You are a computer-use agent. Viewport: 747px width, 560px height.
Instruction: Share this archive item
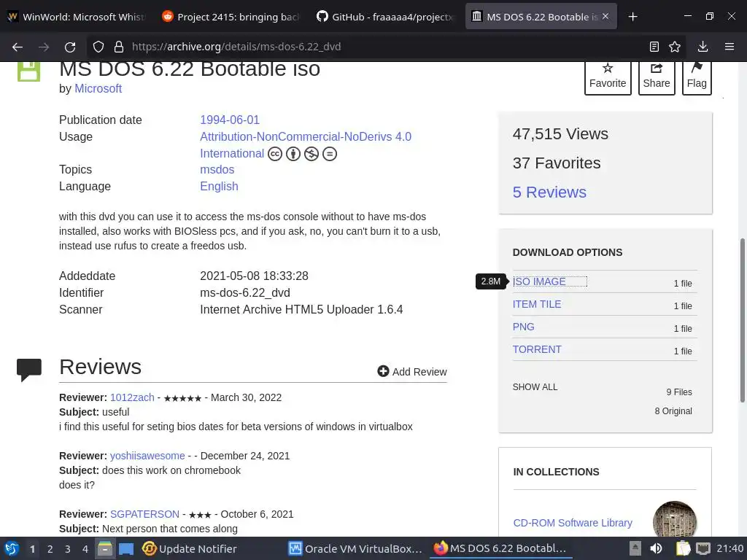coord(657,77)
